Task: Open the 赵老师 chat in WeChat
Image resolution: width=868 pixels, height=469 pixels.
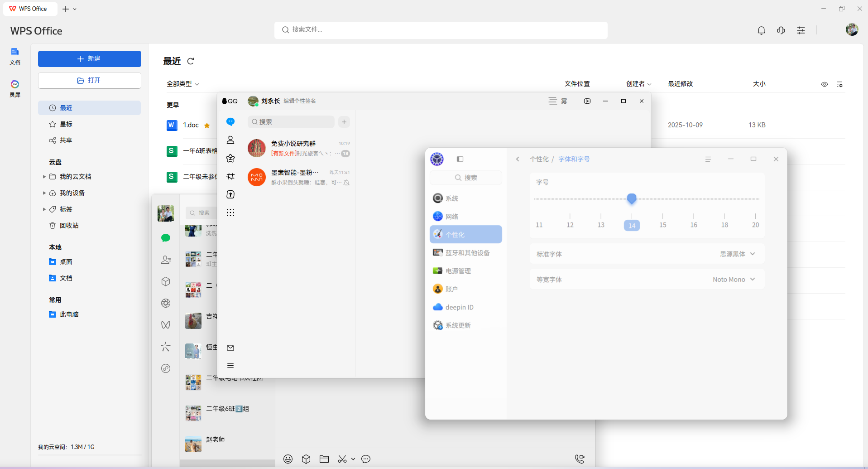Action: click(227, 444)
